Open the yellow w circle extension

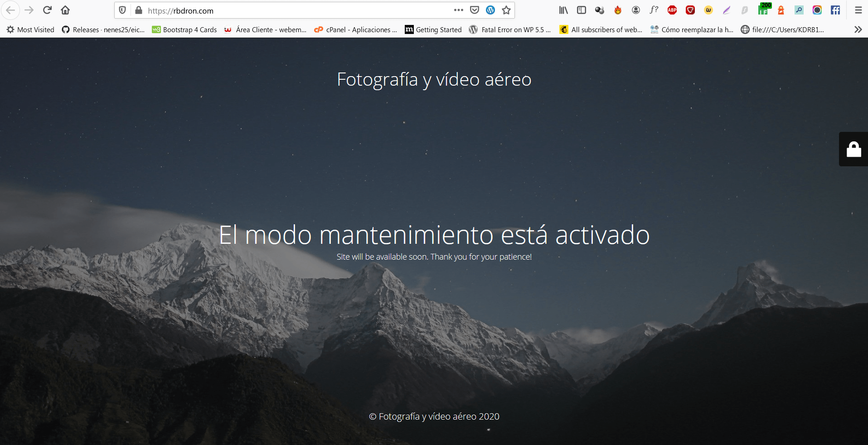(x=708, y=10)
